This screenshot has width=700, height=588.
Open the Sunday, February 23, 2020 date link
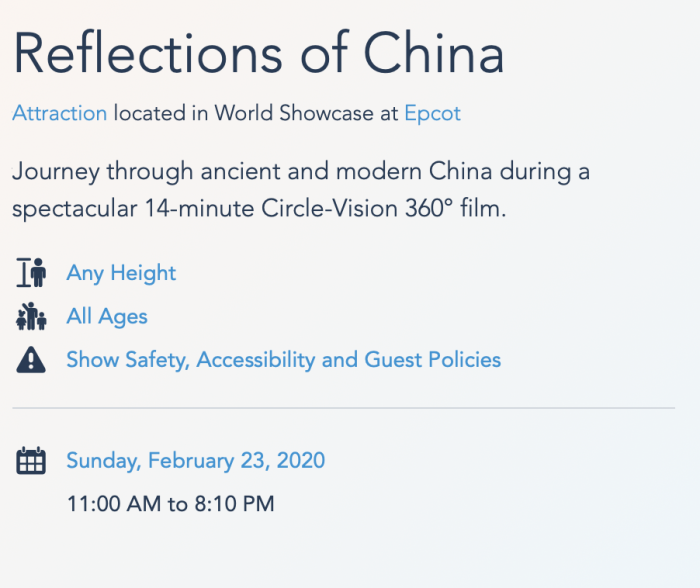click(x=195, y=461)
